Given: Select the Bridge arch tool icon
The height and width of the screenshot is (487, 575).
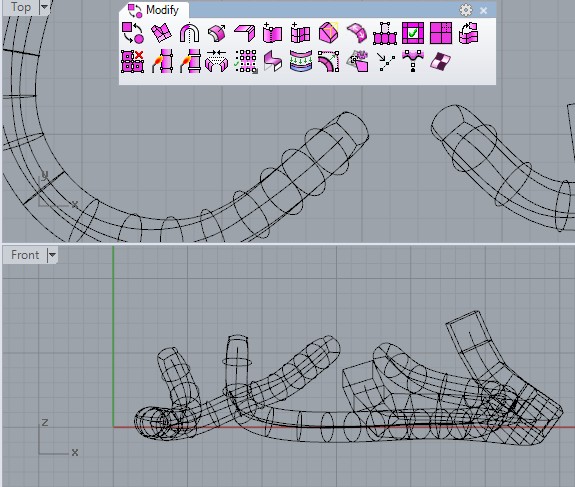Looking at the screenshot, I should [x=190, y=33].
